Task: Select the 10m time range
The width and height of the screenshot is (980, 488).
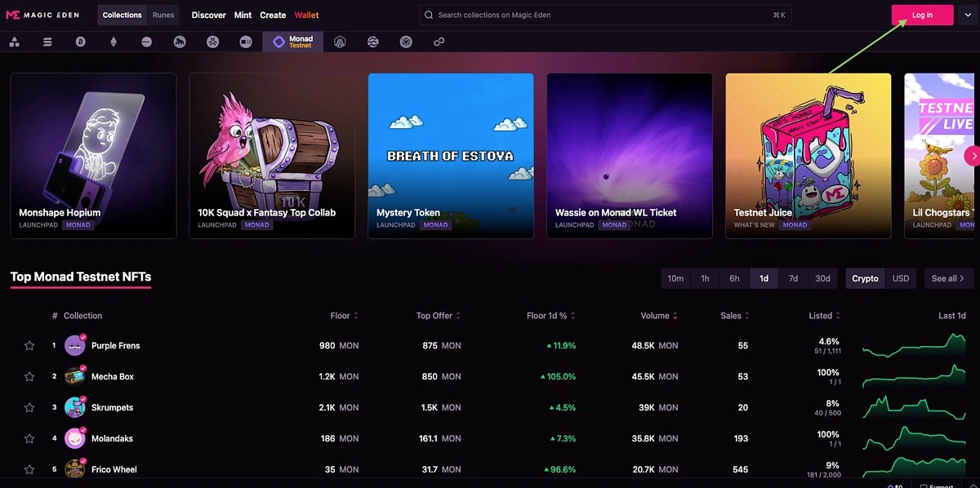Action: (675, 278)
